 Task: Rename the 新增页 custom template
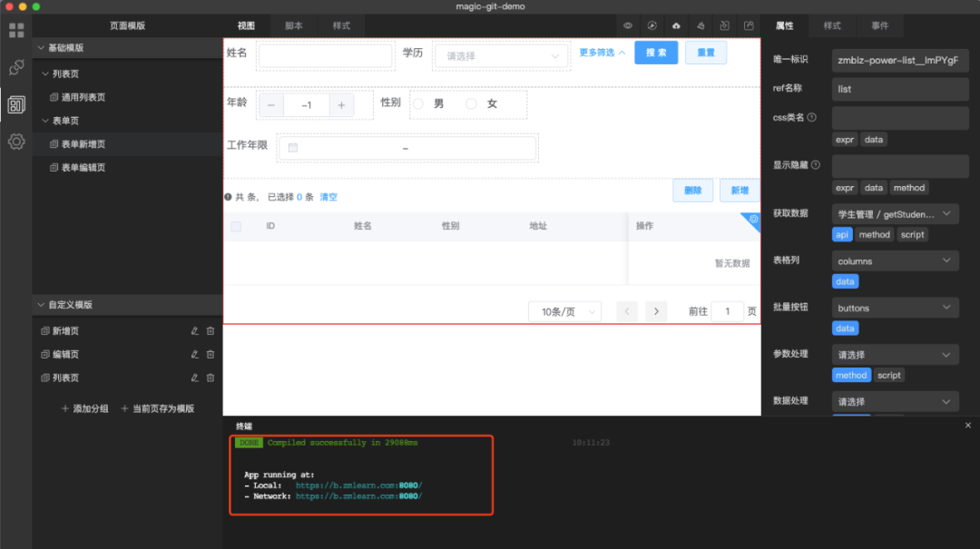click(194, 331)
